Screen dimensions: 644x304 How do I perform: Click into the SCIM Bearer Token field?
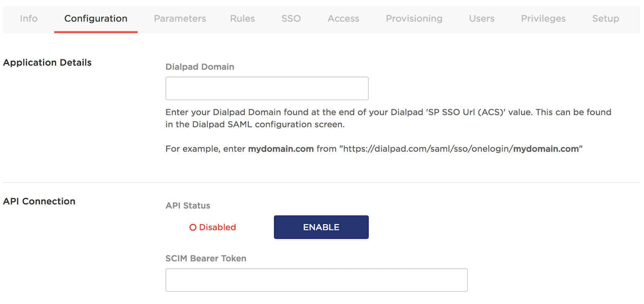pos(316,280)
